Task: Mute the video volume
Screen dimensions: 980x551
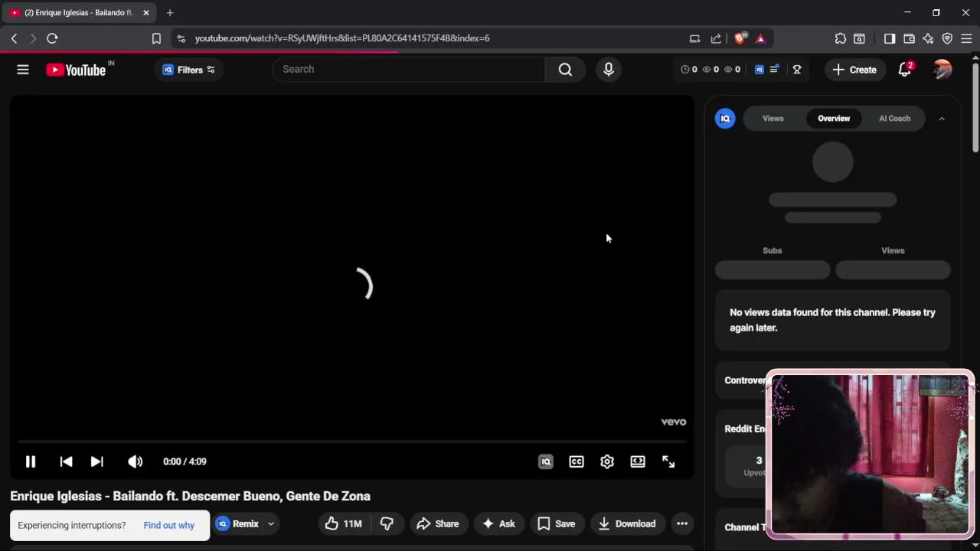Action: point(135,461)
